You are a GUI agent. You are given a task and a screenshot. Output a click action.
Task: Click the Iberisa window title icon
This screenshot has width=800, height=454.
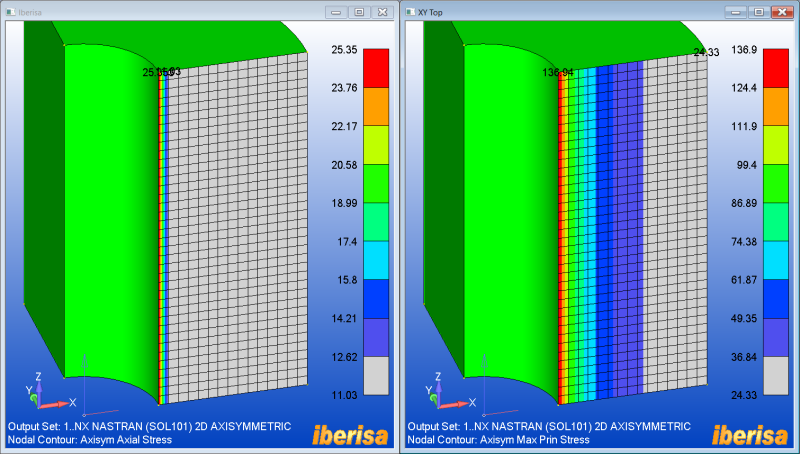point(11,12)
